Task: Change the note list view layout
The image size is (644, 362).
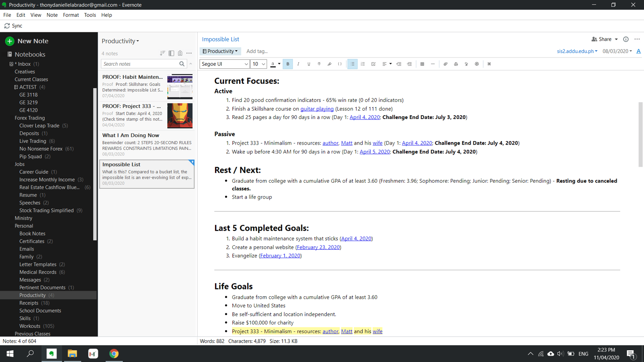Action: (171, 53)
